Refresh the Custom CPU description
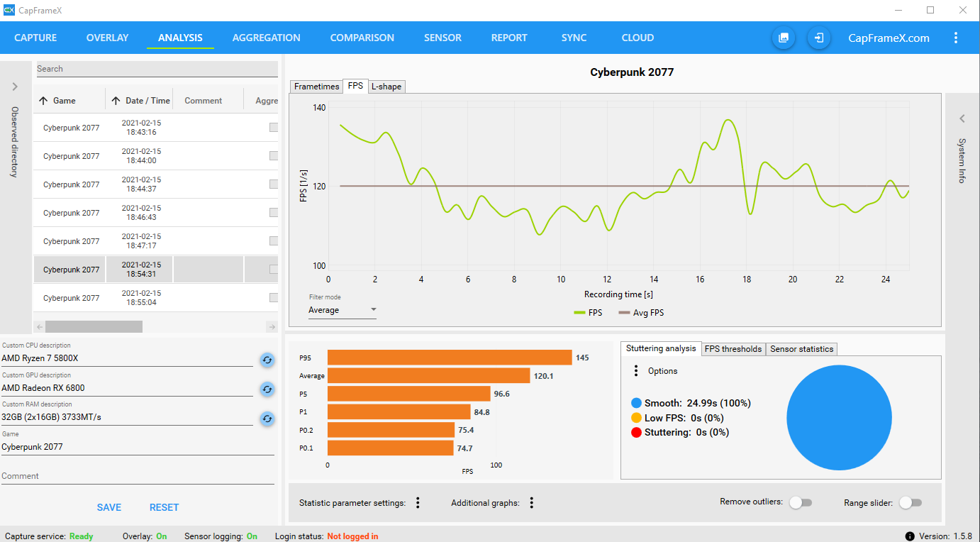The width and height of the screenshot is (980, 542). pyautogui.click(x=267, y=360)
